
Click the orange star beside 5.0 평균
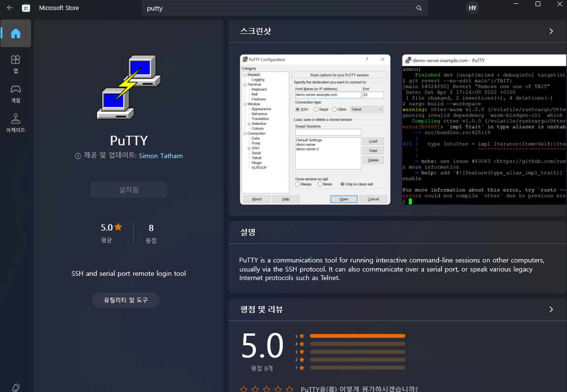point(118,227)
